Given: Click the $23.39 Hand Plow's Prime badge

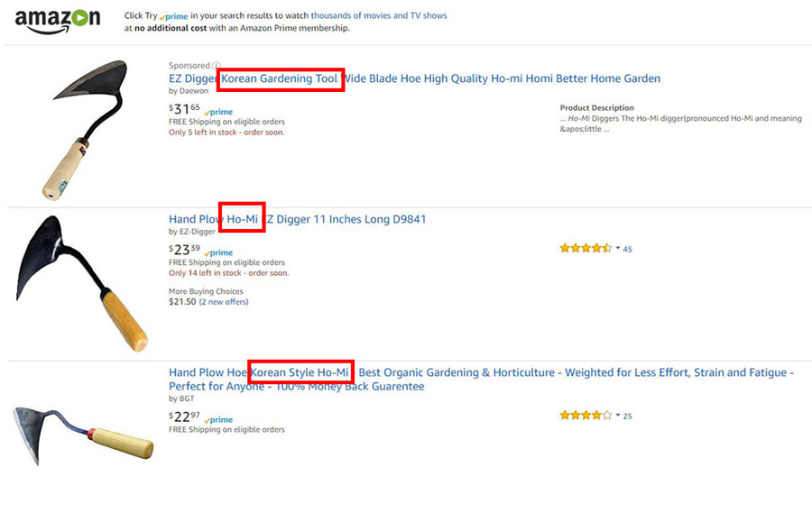Looking at the screenshot, I should (218, 252).
